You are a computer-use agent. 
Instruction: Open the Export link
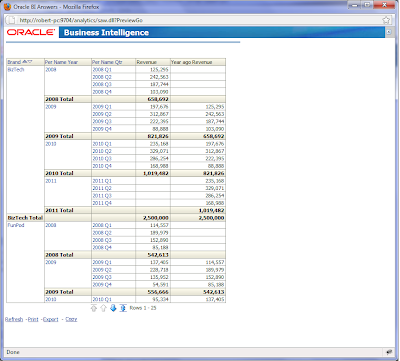pyautogui.click(x=51, y=319)
